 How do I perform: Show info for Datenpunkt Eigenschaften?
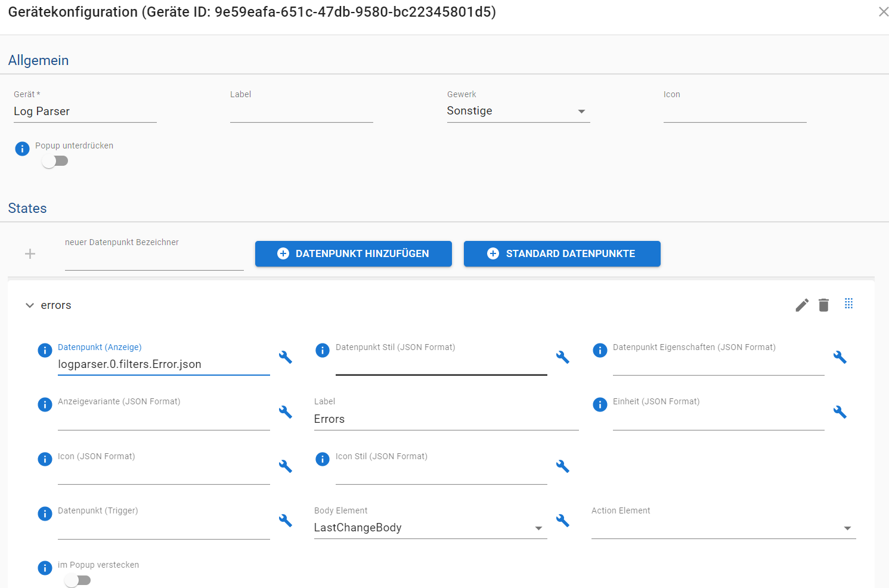coord(600,351)
